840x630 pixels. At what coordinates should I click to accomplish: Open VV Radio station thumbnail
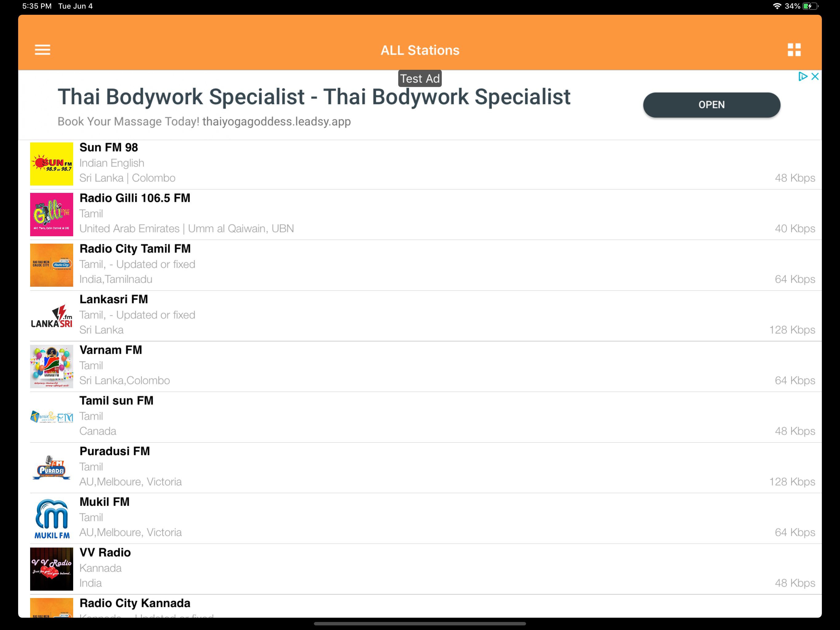(x=52, y=569)
